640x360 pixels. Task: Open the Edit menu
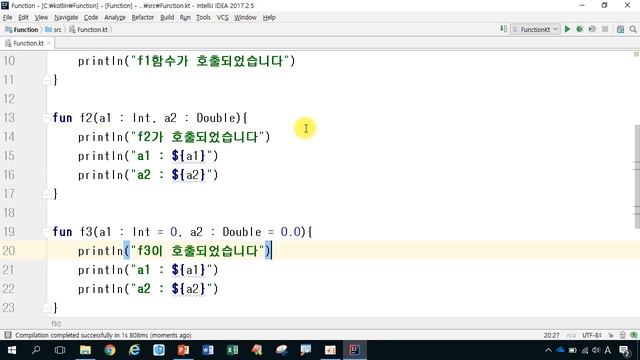tap(23, 18)
